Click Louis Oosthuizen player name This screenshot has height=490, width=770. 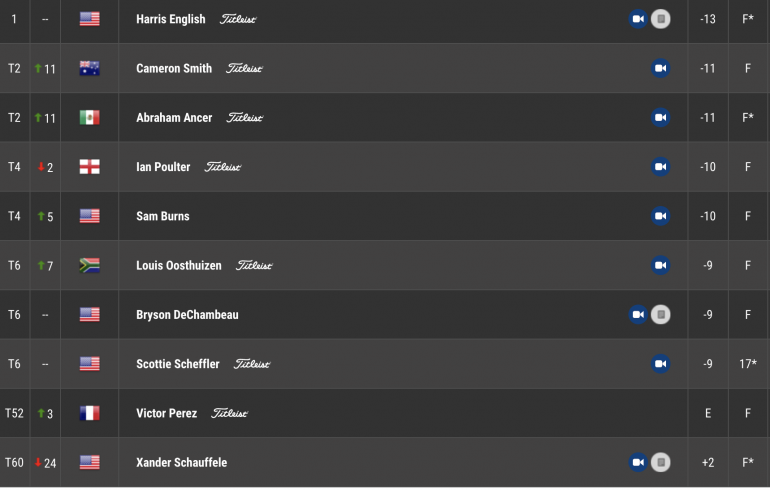point(179,265)
